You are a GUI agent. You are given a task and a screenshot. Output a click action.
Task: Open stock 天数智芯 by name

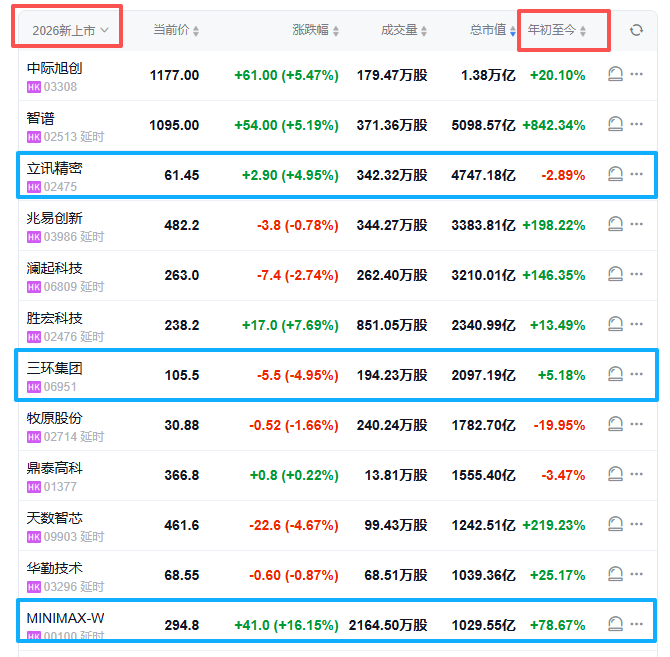click(x=54, y=518)
